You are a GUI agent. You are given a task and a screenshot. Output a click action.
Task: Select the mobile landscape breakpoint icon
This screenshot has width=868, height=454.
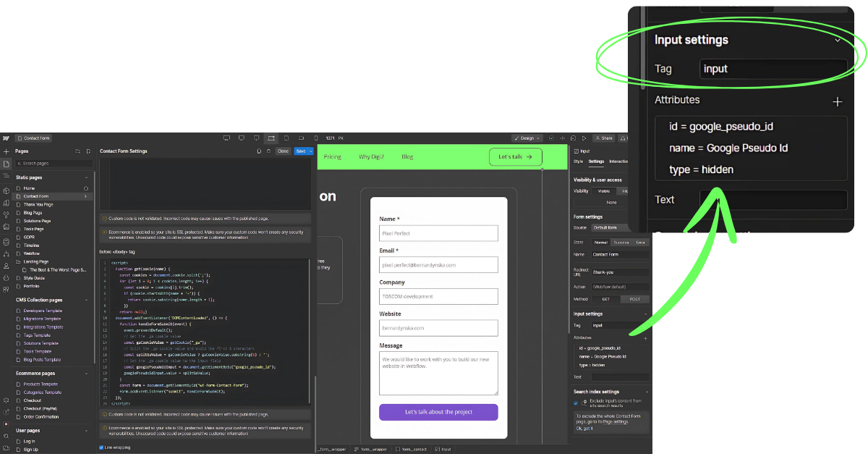click(x=301, y=138)
